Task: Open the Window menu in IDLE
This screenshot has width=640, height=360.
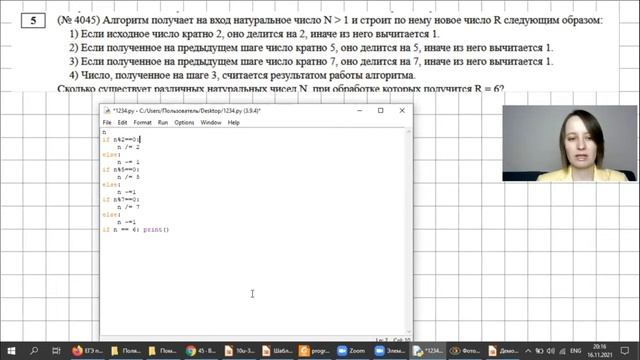Action: tap(211, 122)
